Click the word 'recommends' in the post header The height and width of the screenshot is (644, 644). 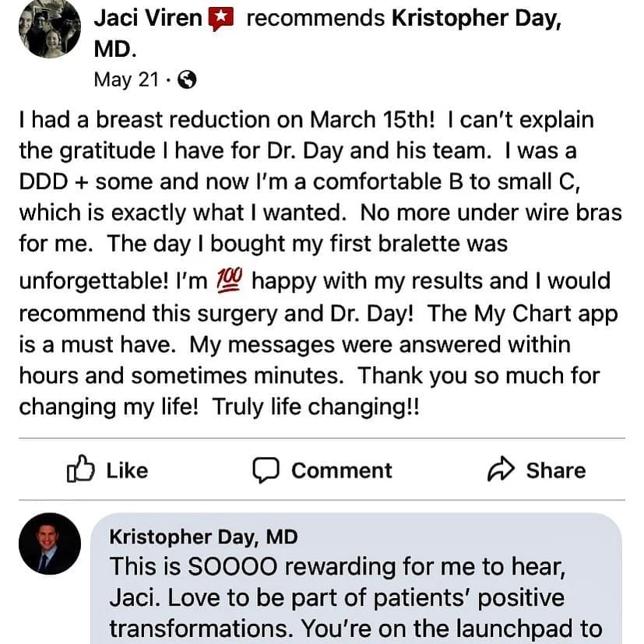[x=315, y=19]
